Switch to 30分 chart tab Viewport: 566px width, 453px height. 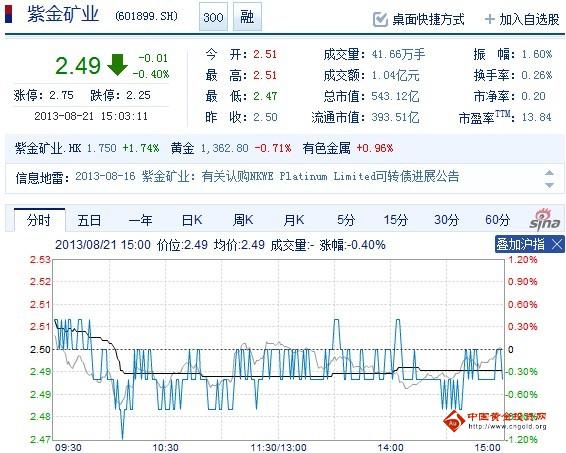click(x=447, y=220)
